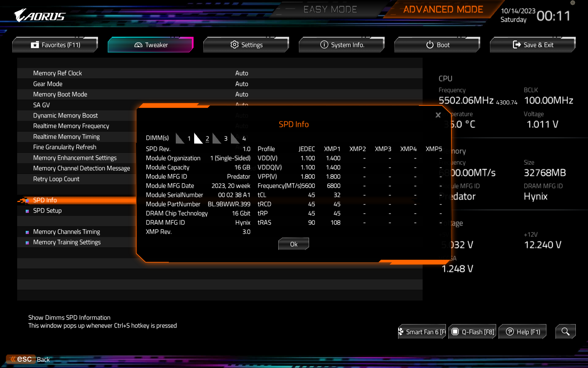
Task: Open the System Info. tab
Action: (342, 45)
